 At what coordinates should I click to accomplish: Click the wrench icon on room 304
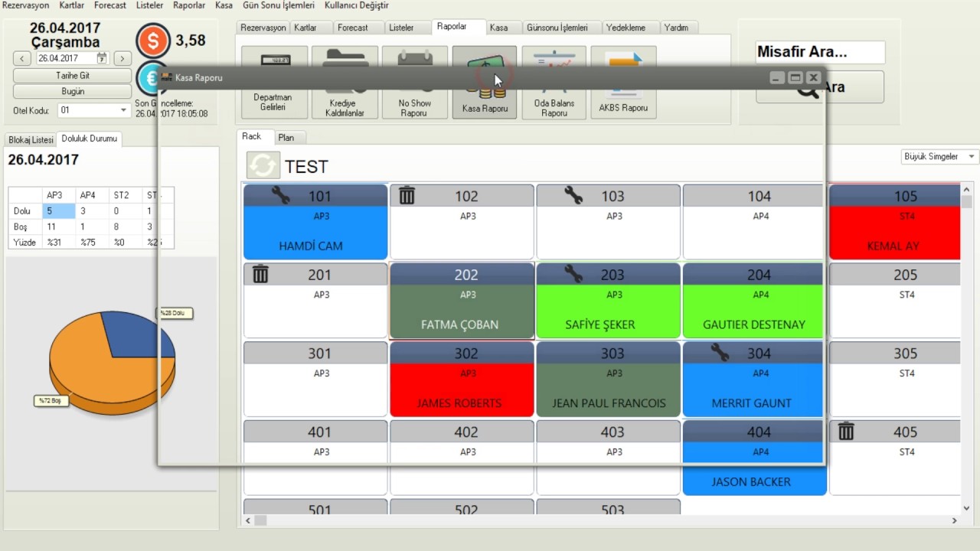(720, 352)
